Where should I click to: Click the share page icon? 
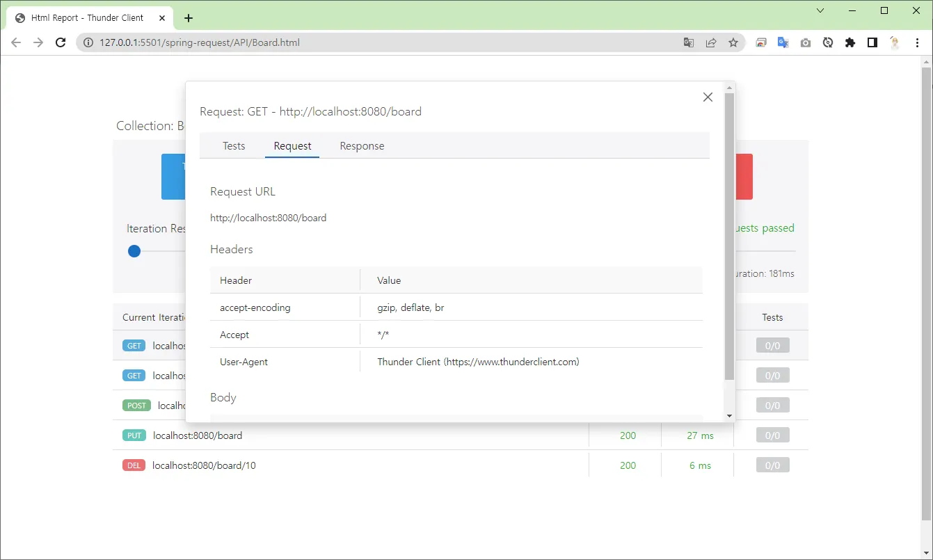click(x=711, y=42)
